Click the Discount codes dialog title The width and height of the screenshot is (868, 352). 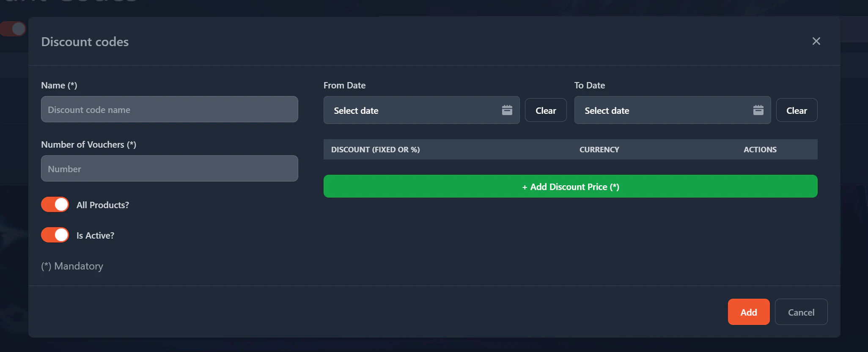click(x=85, y=41)
